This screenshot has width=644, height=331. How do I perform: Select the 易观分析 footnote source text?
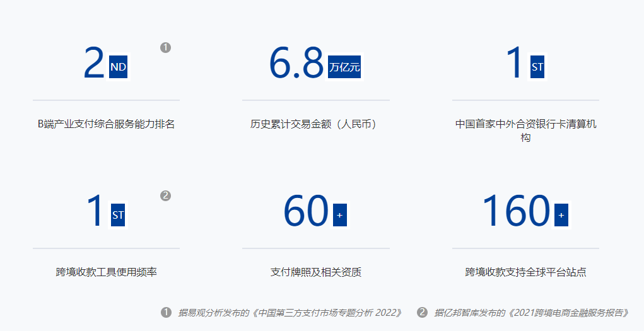click(x=290, y=313)
